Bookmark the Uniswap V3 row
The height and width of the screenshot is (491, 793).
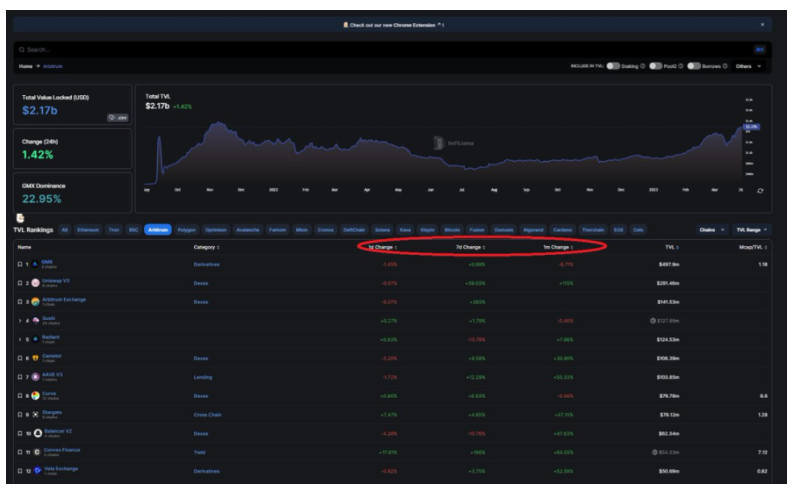20,283
